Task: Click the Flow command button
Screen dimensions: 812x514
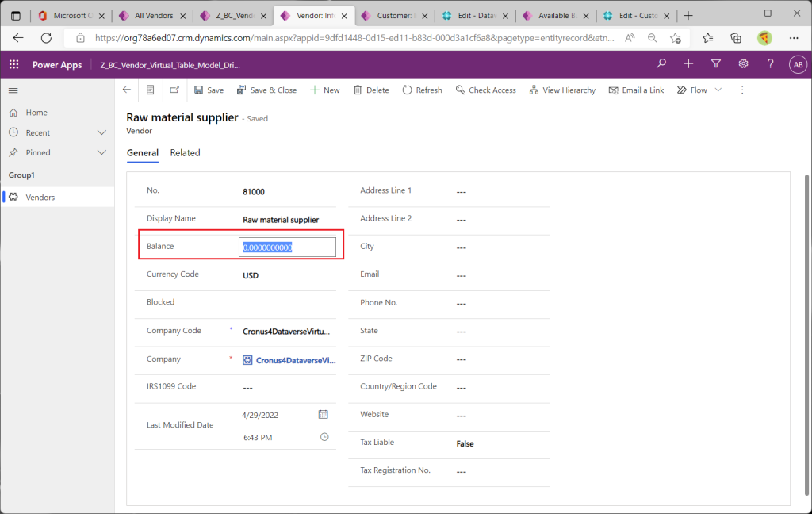Action: (691, 90)
